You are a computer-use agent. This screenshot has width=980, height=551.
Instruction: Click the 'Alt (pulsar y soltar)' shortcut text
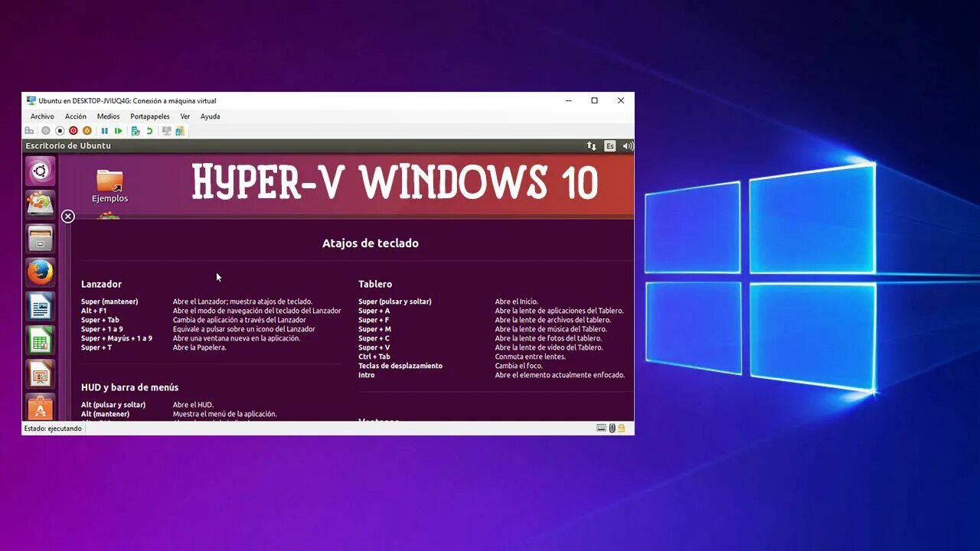(113, 405)
